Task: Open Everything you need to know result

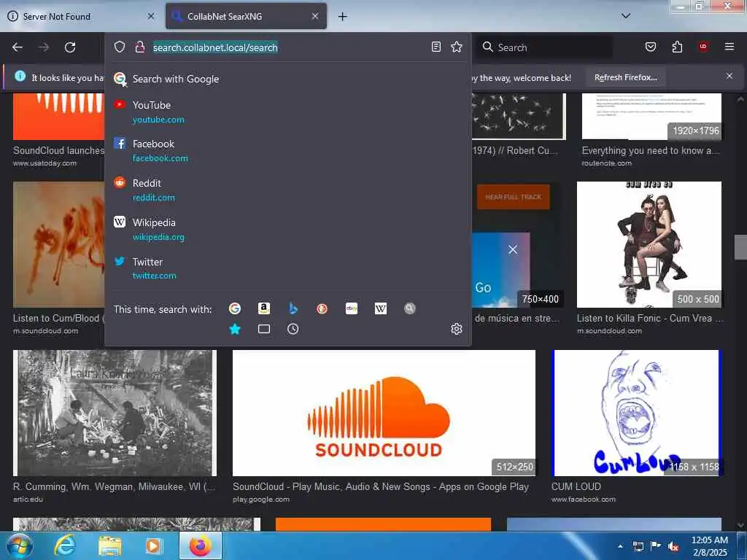Action: coord(650,150)
